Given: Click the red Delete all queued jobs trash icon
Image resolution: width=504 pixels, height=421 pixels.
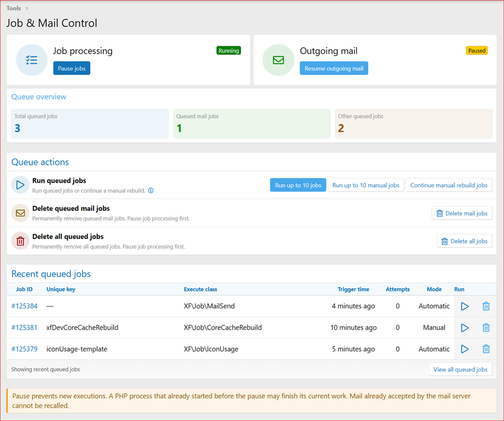Looking at the screenshot, I should coord(20,241).
